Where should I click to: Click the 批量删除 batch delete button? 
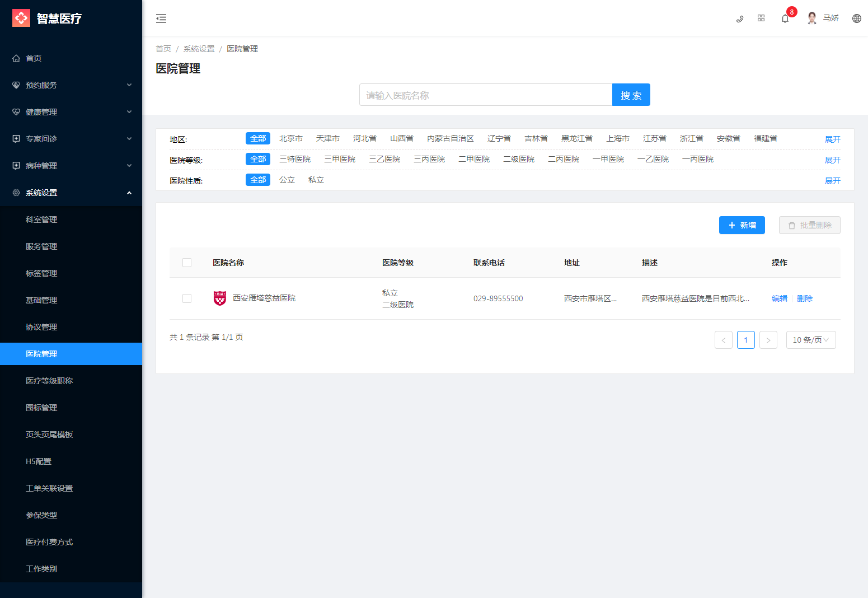pyautogui.click(x=810, y=225)
